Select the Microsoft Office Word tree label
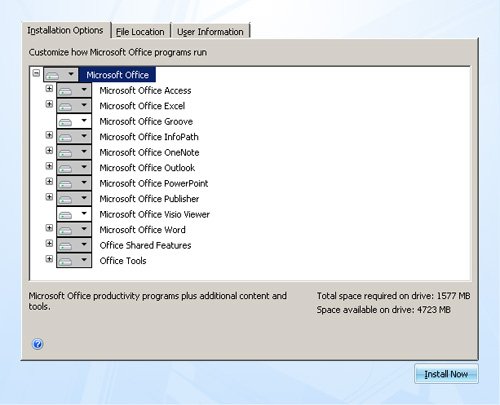Screen dimensions: 500x405 coord(142,230)
